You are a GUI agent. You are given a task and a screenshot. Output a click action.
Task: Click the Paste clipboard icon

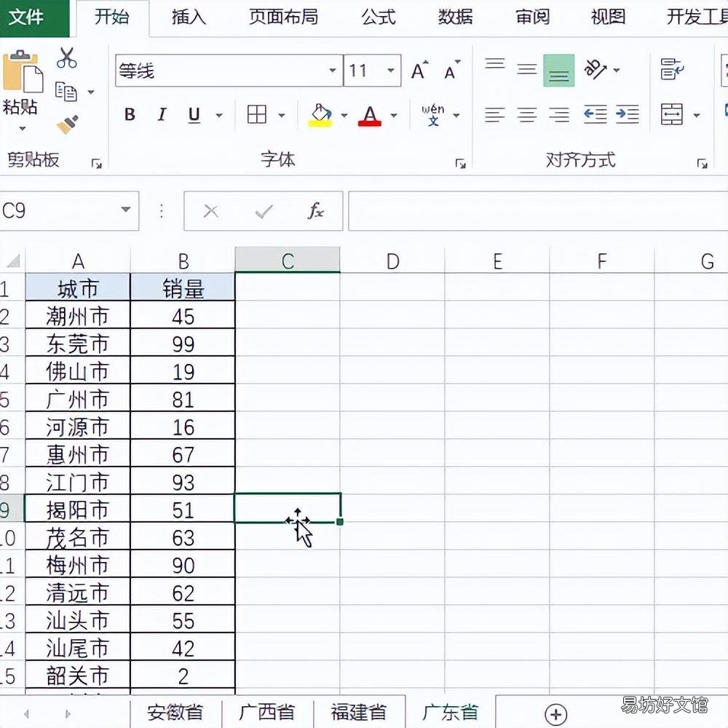pyautogui.click(x=23, y=71)
